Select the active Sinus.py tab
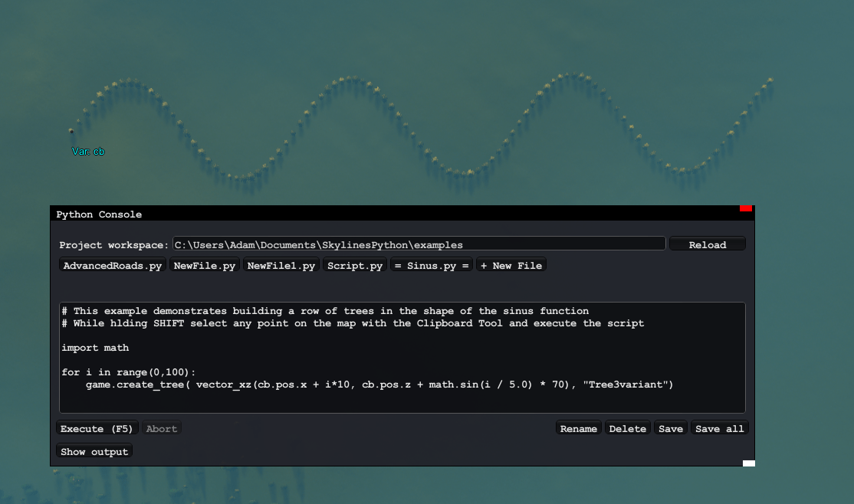854x504 pixels. 432,266
